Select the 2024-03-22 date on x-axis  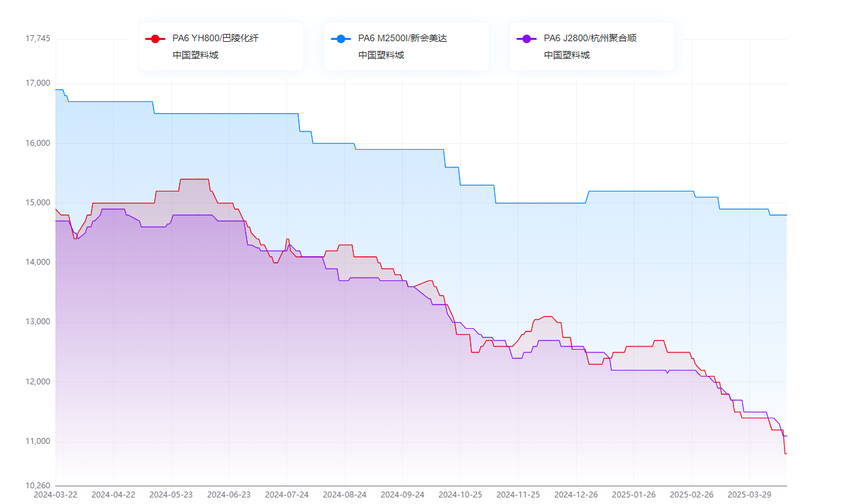(x=56, y=495)
